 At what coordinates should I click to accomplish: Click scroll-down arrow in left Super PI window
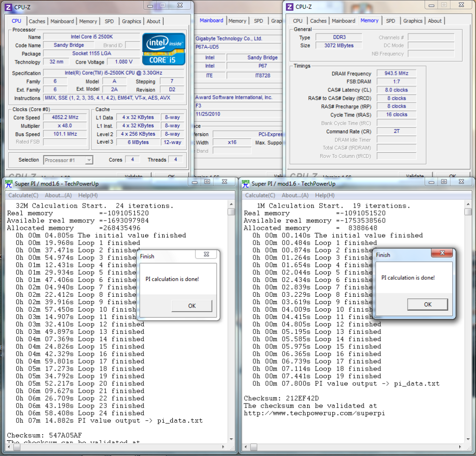pyautogui.click(x=231, y=439)
